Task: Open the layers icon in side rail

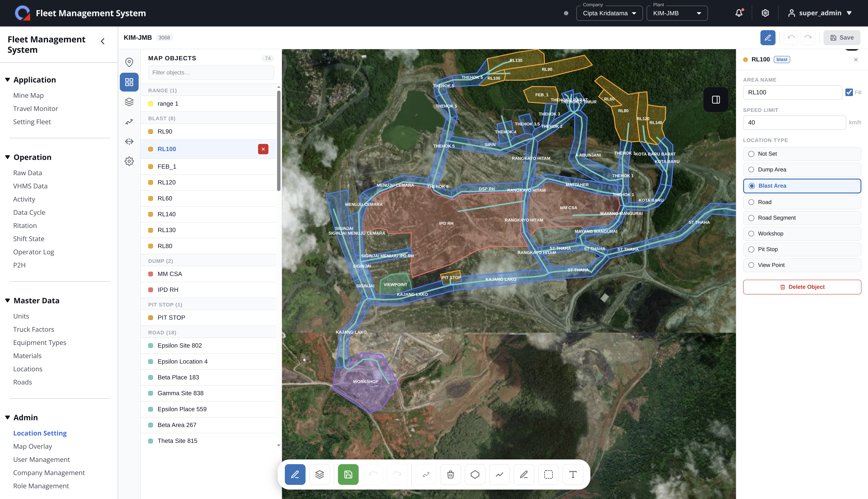Action: pos(129,102)
